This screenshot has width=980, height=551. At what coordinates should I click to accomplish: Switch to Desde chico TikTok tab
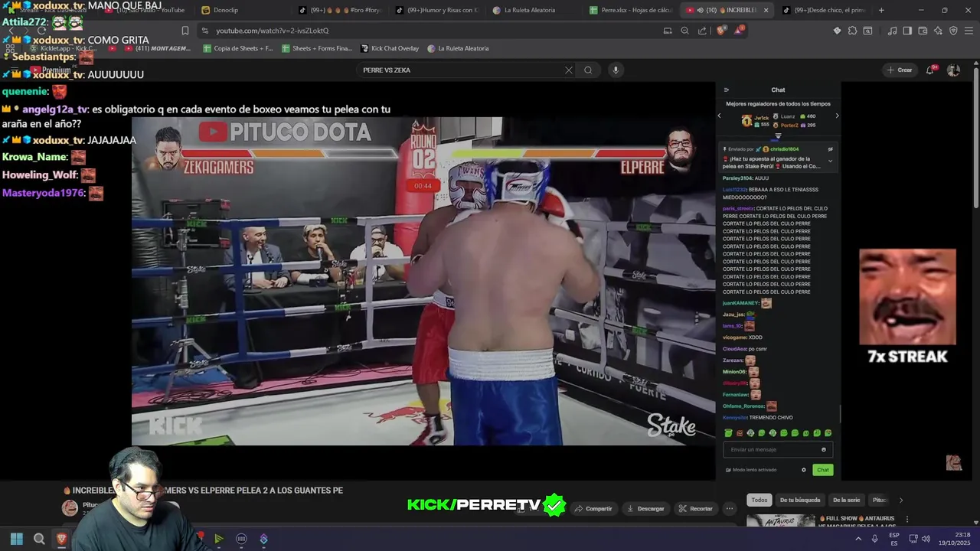click(x=824, y=10)
